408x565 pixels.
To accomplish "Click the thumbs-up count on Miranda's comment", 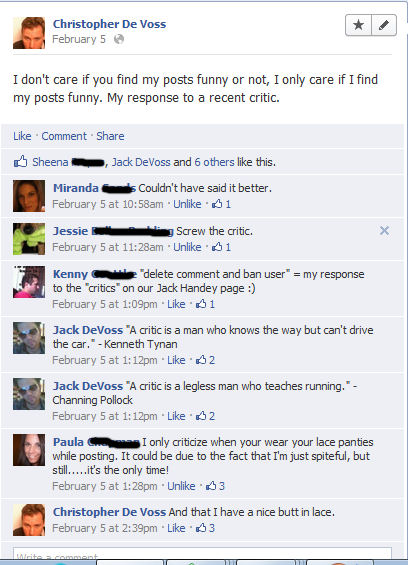I will (221, 204).
